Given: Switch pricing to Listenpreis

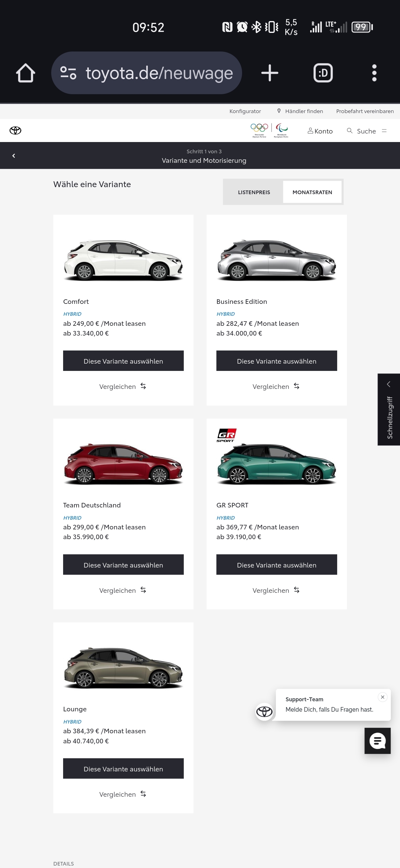Looking at the screenshot, I should click(254, 192).
